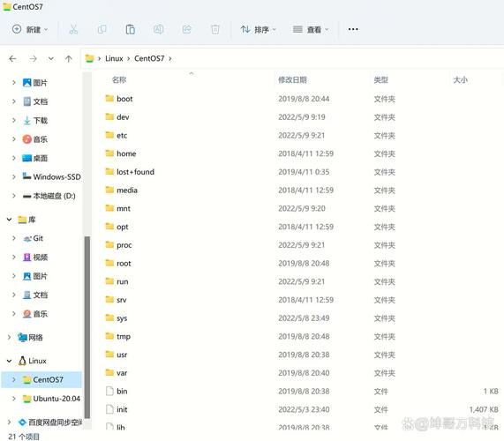Viewport: 504px width, 441px height.
Task: Expand the Windows-SSD drive in sidebar
Action: click(x=13, y=176)
